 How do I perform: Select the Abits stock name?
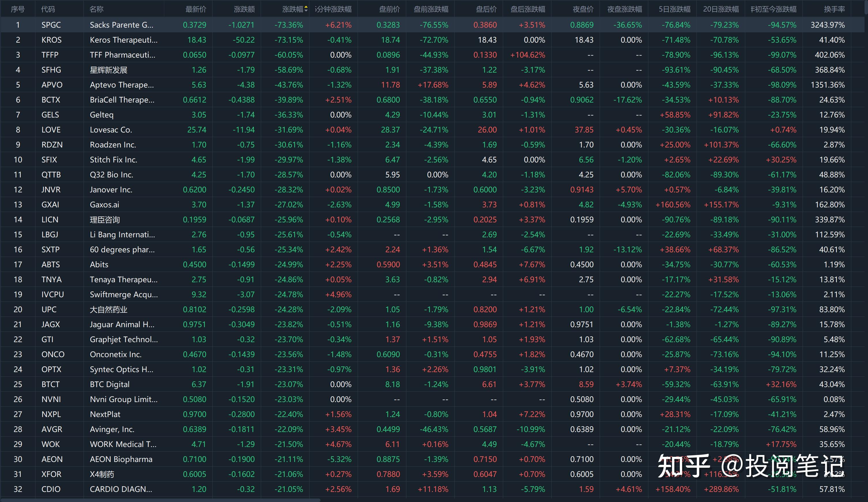point(99,264)
